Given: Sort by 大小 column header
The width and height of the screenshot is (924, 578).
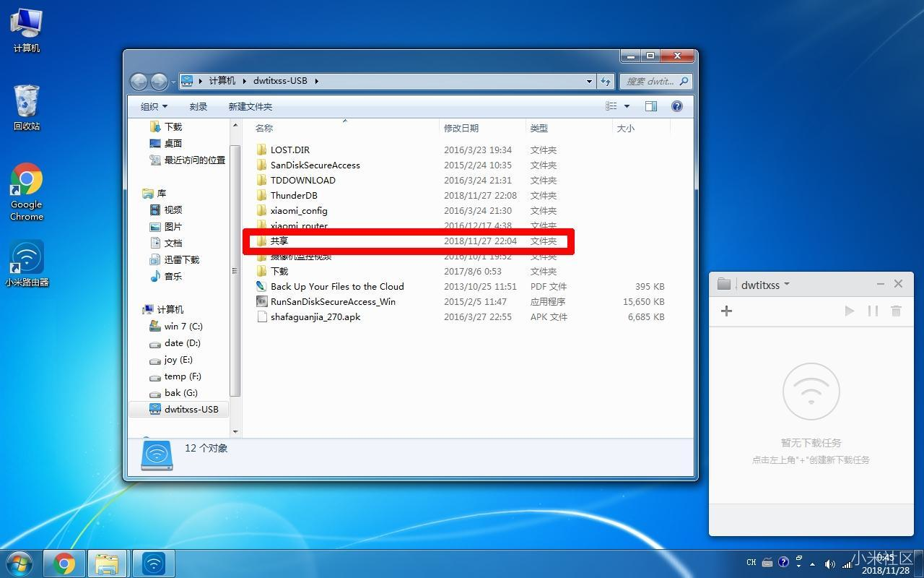Looking at the screenshot, I should (x=626, y=128).
